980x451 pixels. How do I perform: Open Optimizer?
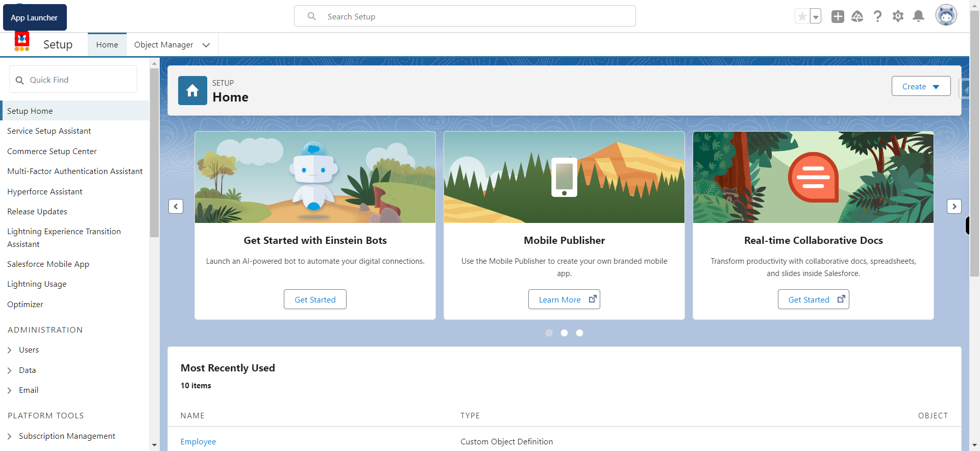point(25,305)
